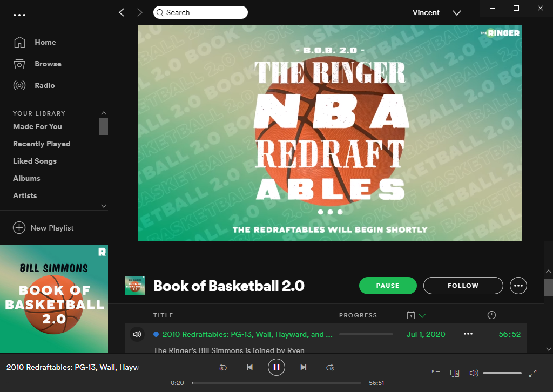
Task: Click the sidebar library scrollbar thumb
Action: pos(104,126)
